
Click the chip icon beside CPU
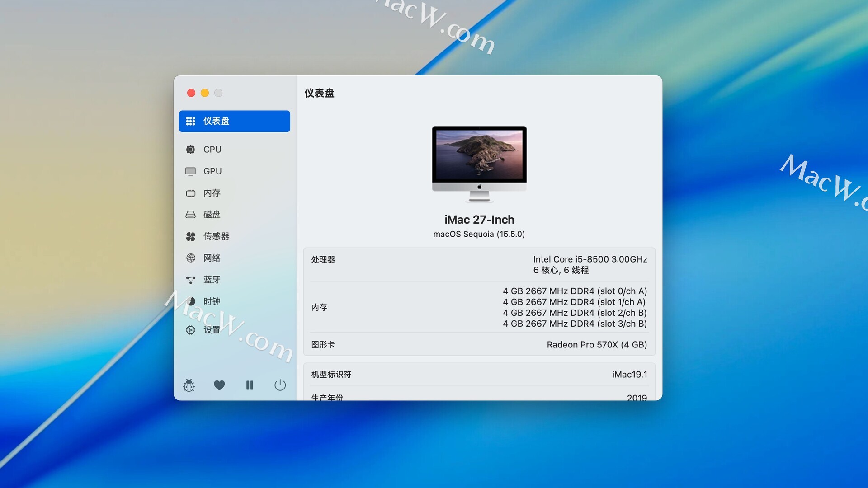[191, 150]
